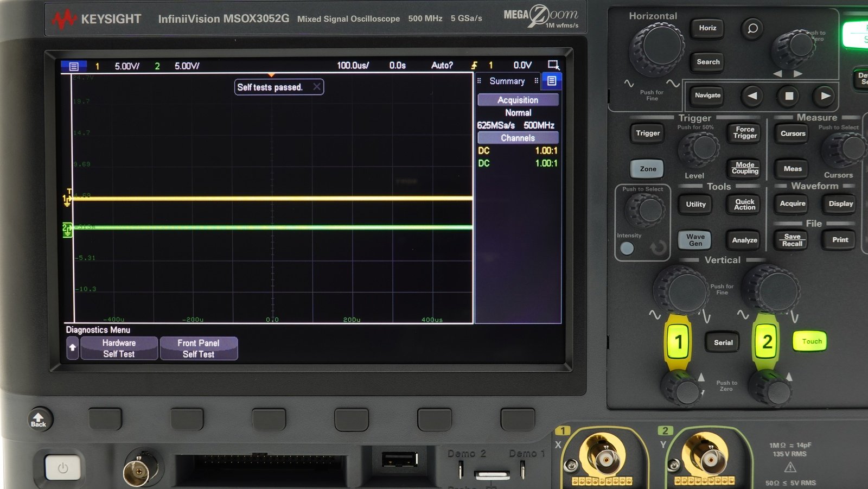Push the Force Trigger key
868x489 pixels.
(x=745, y=132)
